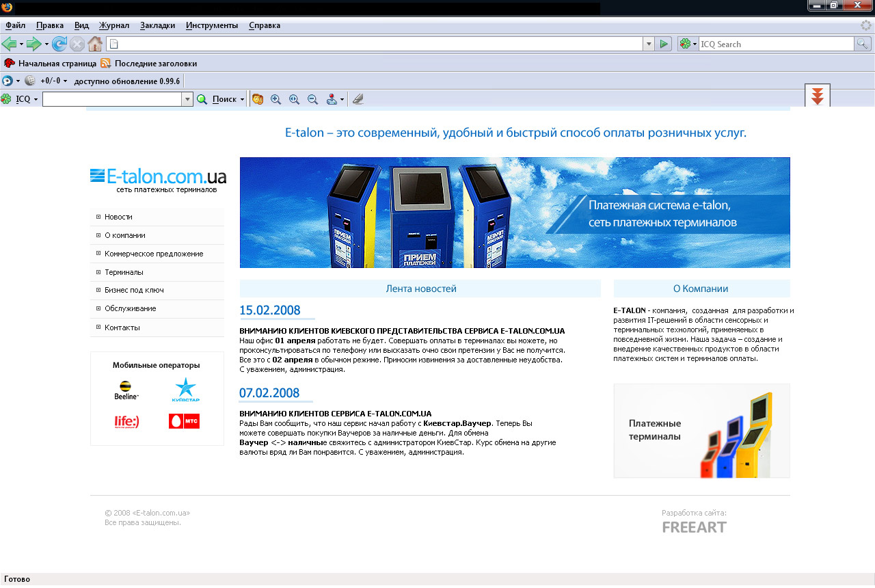Click the magnifier button in the ICQ Search box
This screenshot has width=875, height=588.
click(863, 44)
